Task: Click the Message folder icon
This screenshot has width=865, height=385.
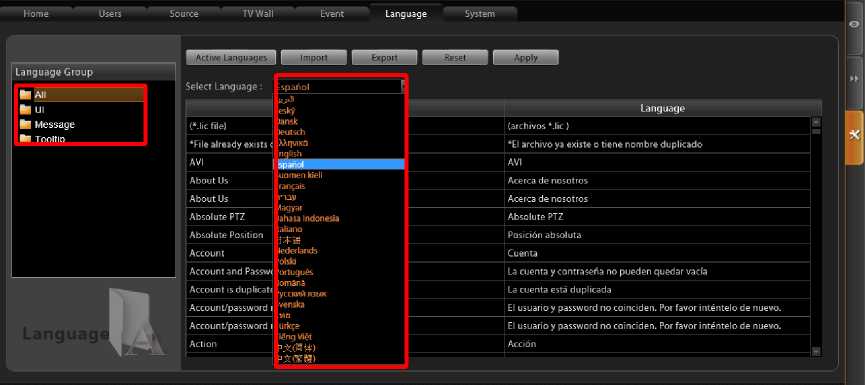Action: [25, 125]
